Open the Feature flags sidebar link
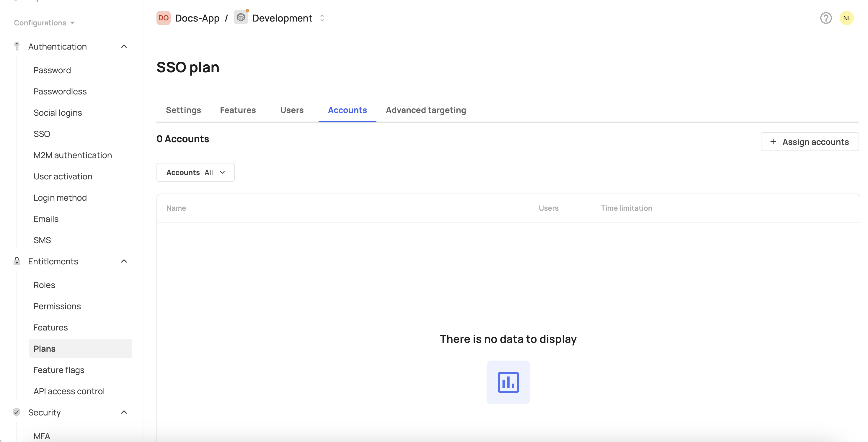This screenshot has height=442, width=868. point(59,370)
